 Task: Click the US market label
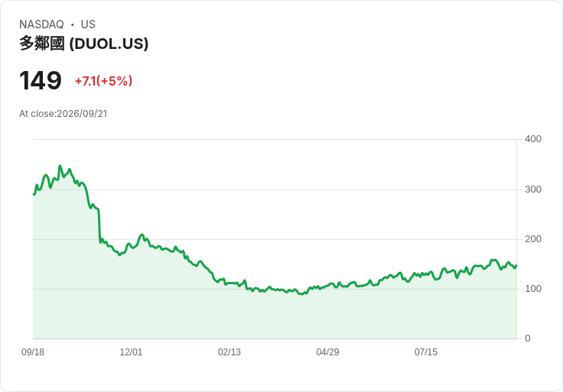point(88,24)
